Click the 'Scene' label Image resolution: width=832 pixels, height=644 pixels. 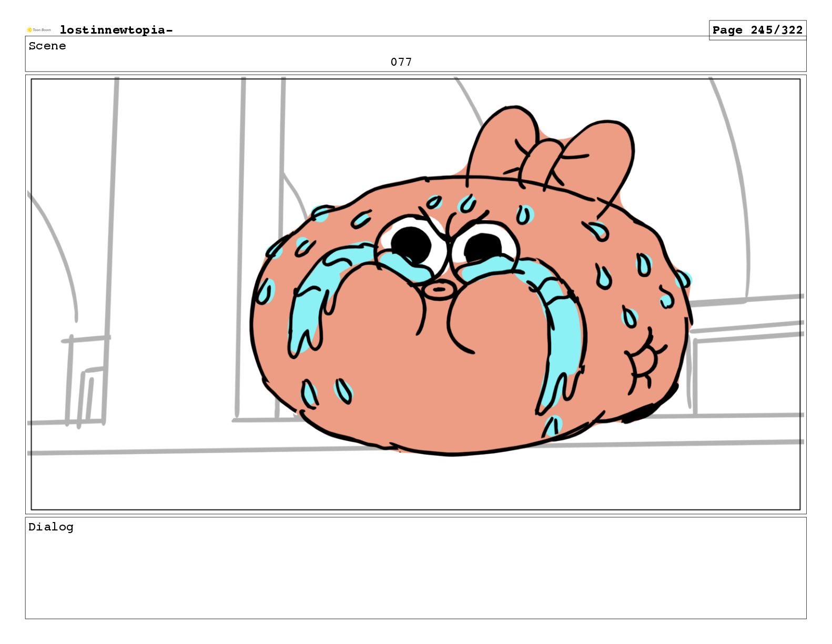(x=47, y=46)
